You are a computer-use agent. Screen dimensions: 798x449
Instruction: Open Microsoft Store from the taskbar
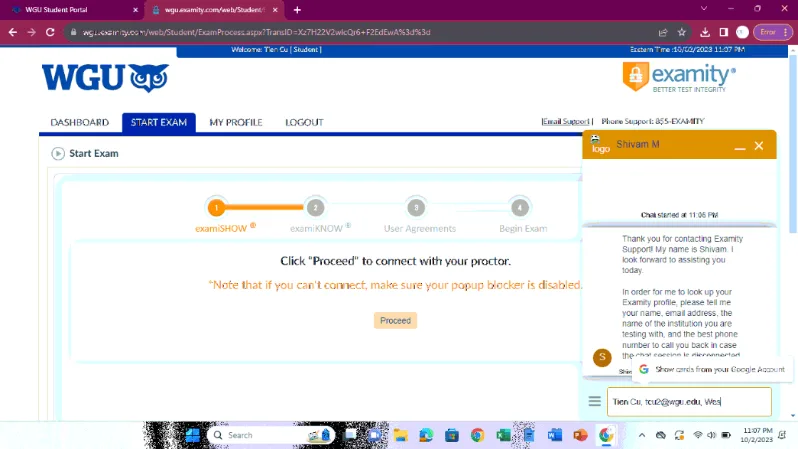451,435
